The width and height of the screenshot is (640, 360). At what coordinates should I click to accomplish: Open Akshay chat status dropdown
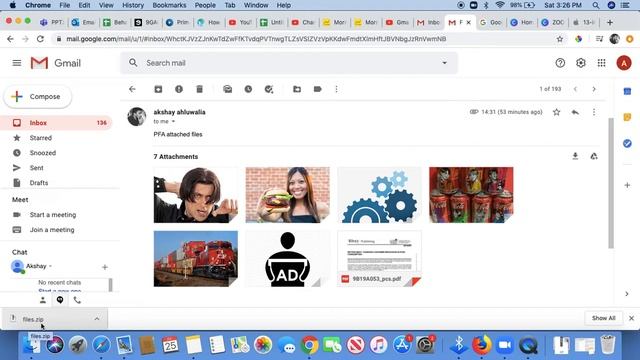pos(50,266)
